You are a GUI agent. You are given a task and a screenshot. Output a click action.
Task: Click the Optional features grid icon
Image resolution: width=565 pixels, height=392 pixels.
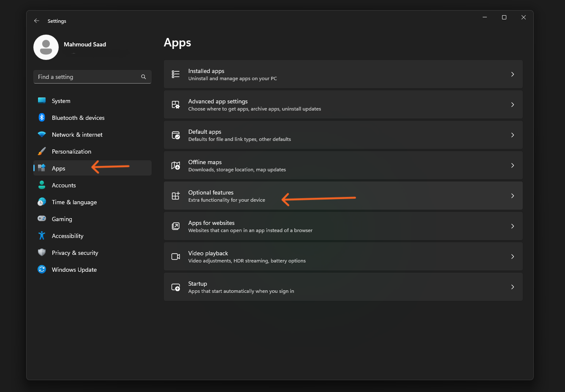[176, 196]
